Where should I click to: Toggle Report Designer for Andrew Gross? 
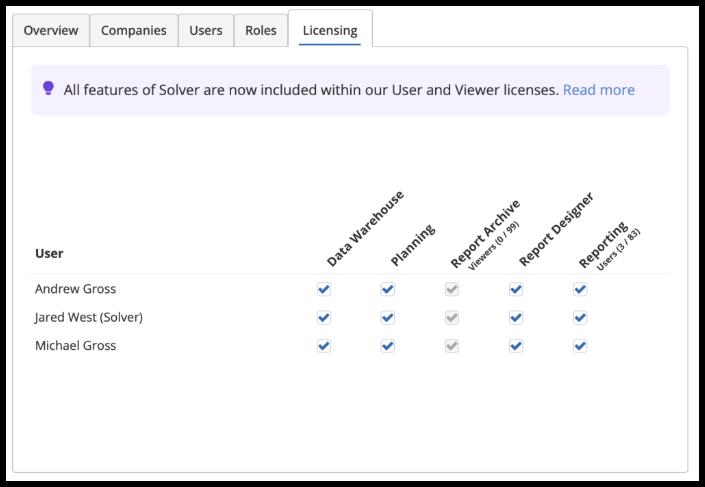(x=516, y=289)
